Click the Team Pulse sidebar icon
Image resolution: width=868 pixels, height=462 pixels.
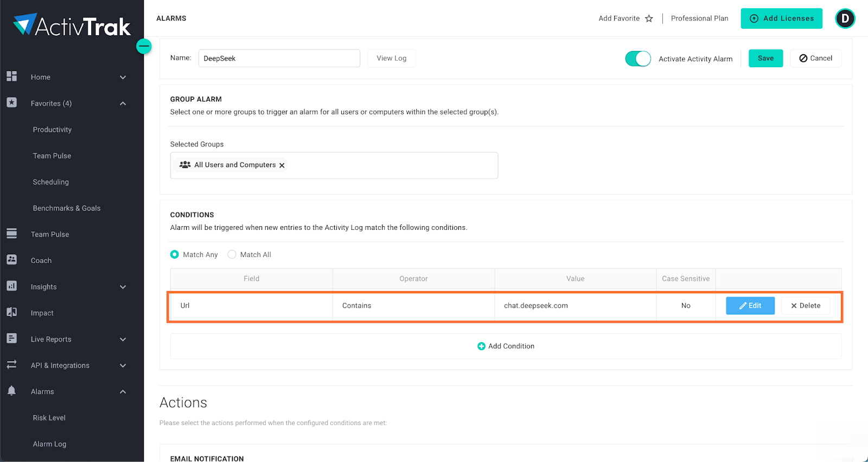point(12,234)
